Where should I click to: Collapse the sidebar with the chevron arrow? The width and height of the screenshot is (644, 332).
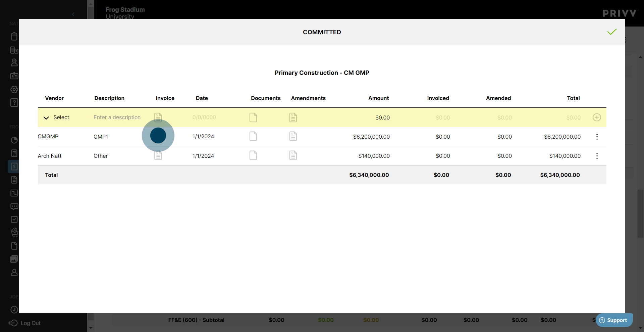[x=73, y=14]
